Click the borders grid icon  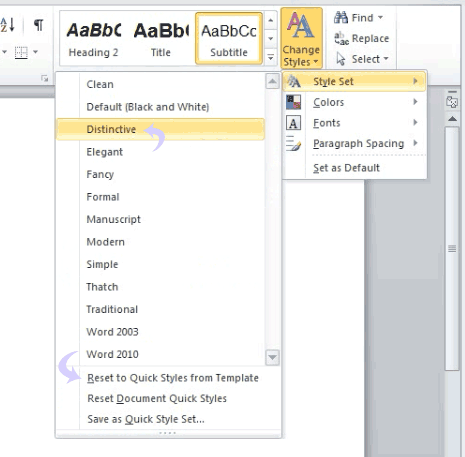coord(21,53)
